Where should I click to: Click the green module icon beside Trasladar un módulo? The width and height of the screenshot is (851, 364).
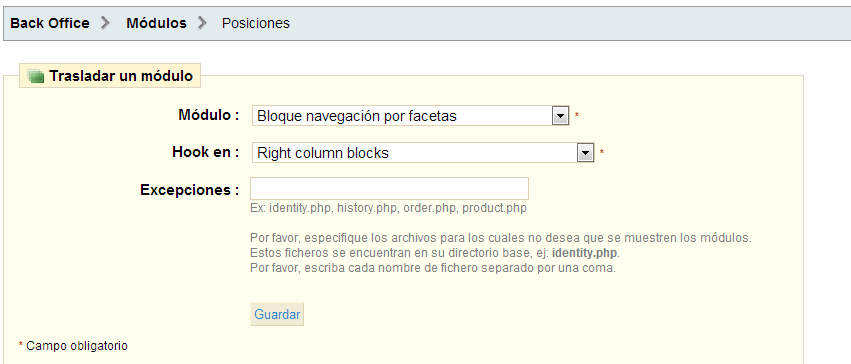(x=36, y=76)
